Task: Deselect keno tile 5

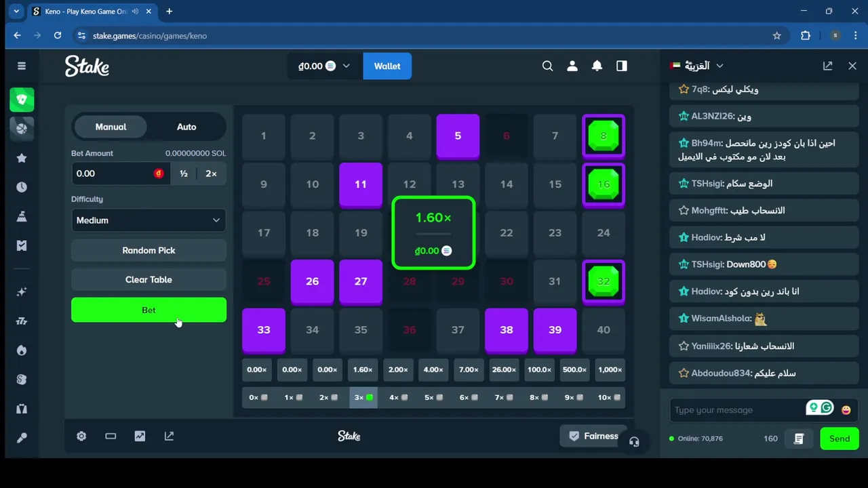Action: (x=458, y=136)
